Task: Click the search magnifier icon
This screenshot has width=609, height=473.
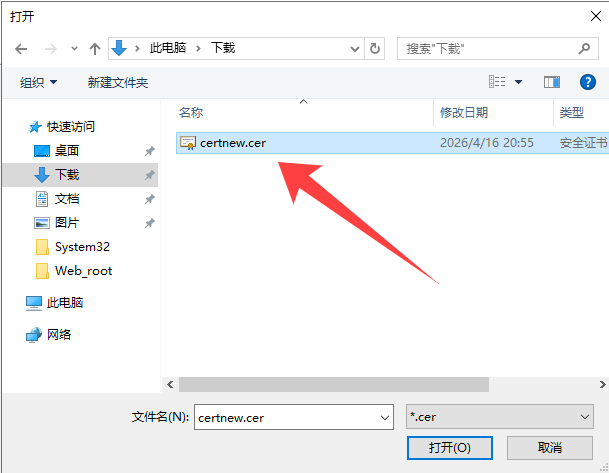Action: 584,49
